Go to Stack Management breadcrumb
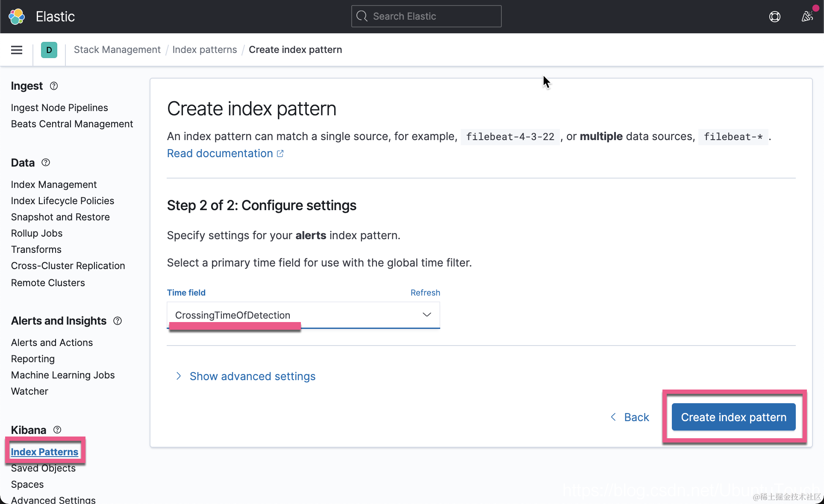The height and width of the screenshot is (504, 824). (x=117, y=50)
